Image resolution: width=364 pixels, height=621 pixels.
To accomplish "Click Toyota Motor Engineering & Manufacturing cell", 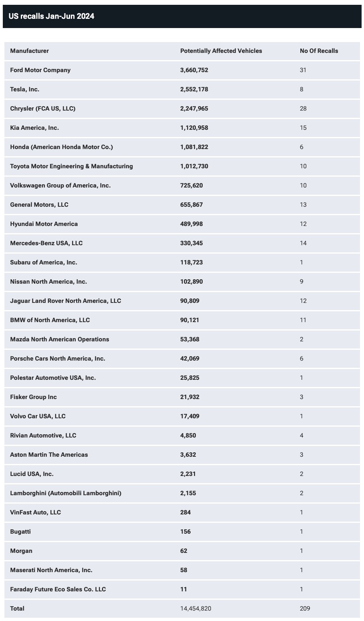I will [x=72, y=166].
